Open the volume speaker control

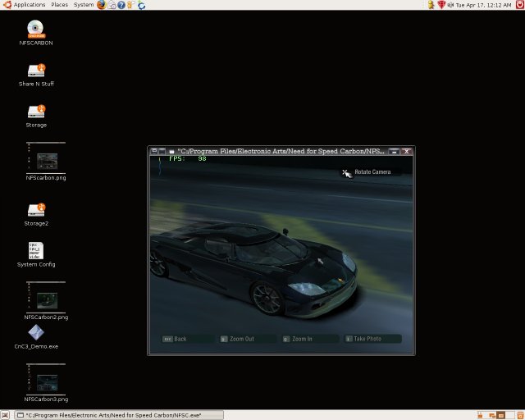[450, 5]
